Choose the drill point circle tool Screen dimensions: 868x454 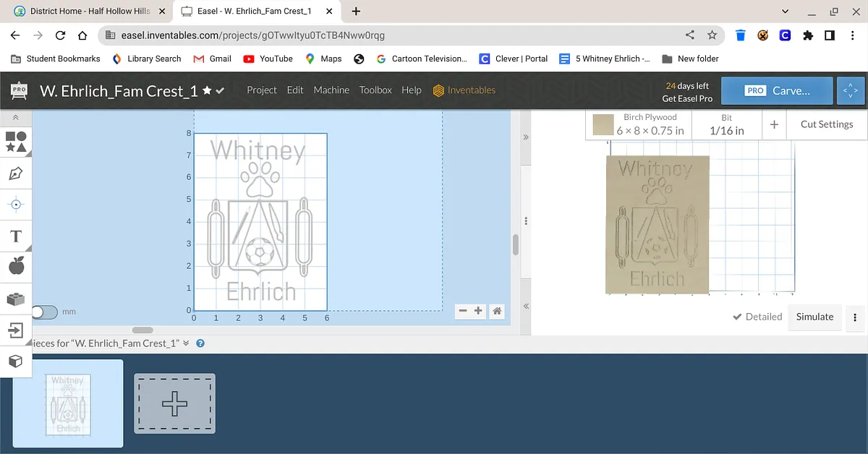16,205
